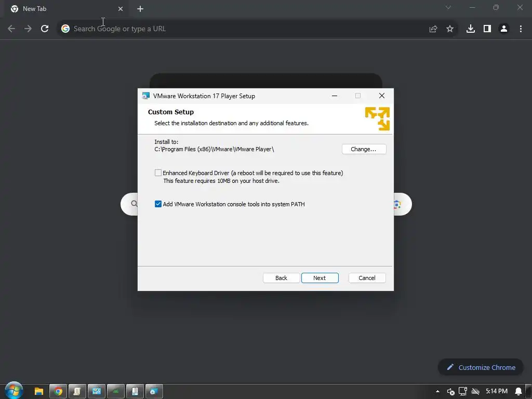Select the New Tab tab
Screen dimensions: 532x399
point(66,9)
